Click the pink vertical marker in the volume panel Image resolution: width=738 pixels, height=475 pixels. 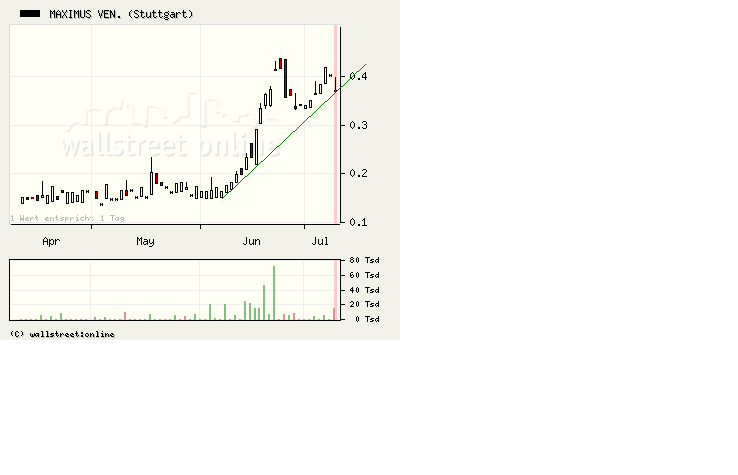(335, 290)
